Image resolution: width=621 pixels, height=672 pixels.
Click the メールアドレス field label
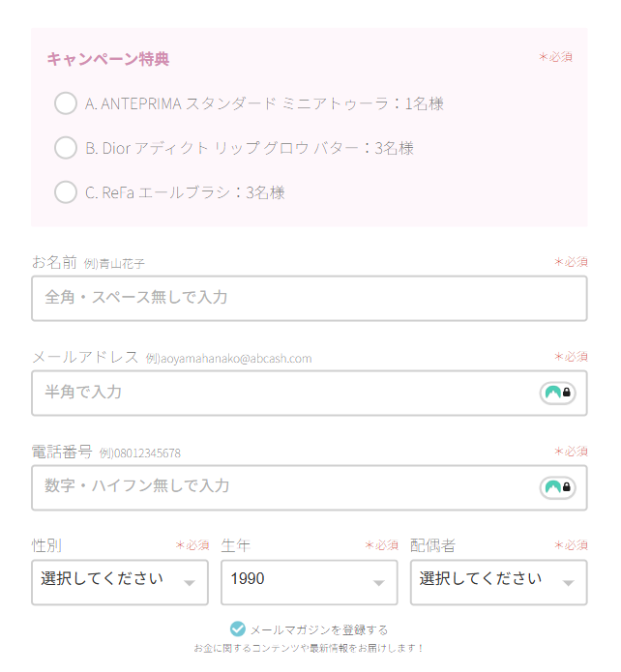(x=85, y=357)
